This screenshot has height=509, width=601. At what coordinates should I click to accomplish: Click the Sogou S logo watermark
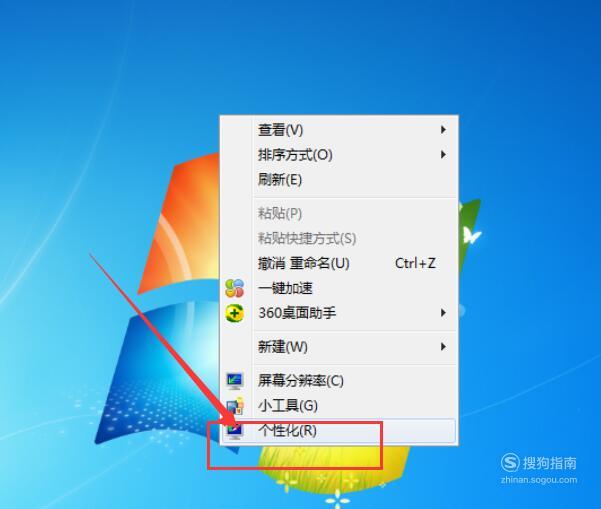click(510, 463)
